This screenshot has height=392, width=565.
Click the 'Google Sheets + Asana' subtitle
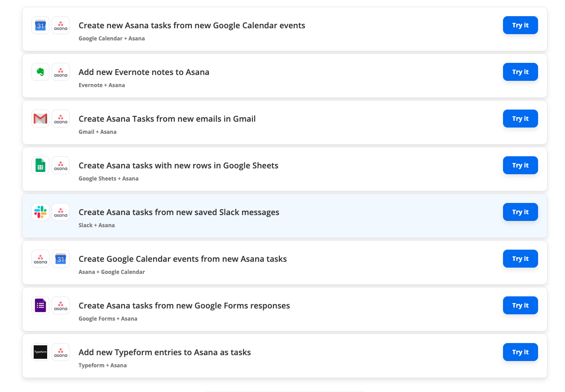(x=109, y=179)
